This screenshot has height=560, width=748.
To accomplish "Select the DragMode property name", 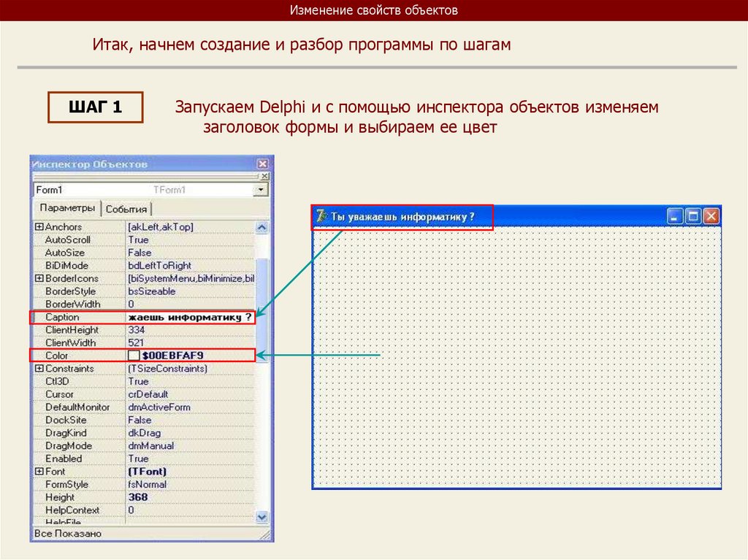I will 69,446.
